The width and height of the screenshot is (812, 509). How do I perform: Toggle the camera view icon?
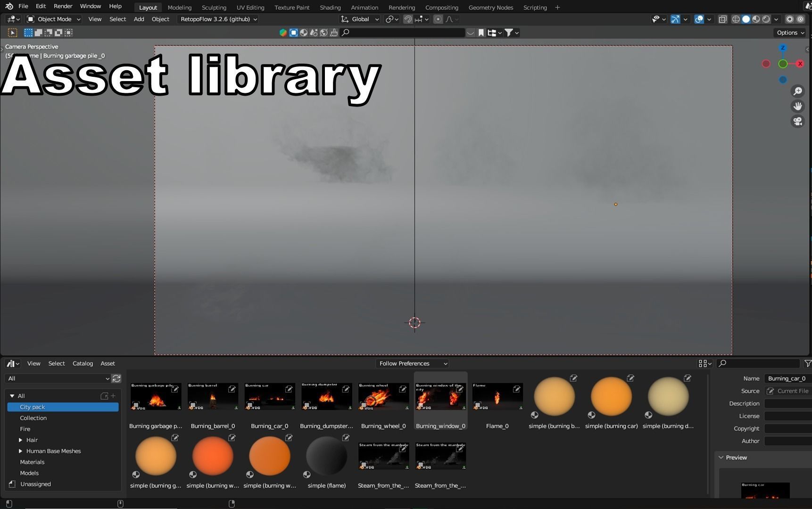797,121
